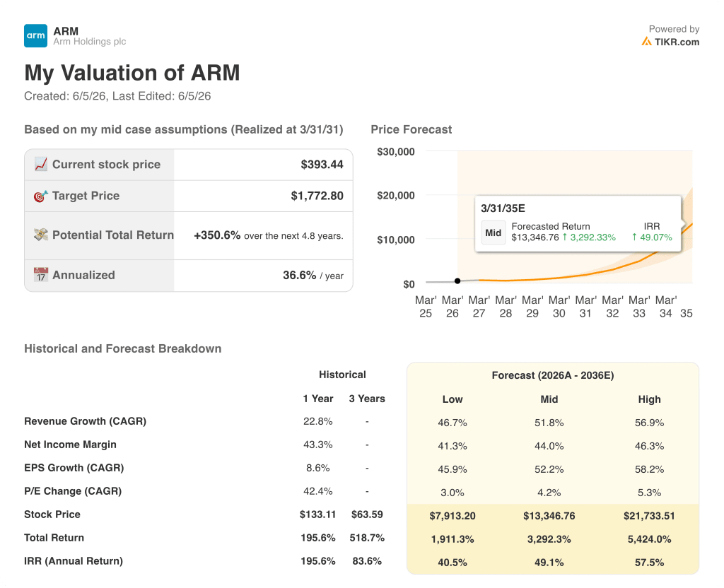Screen dimensions: 724x588
Task: Click the 45.9% low EPS growth cell
Action: point(452,469)
